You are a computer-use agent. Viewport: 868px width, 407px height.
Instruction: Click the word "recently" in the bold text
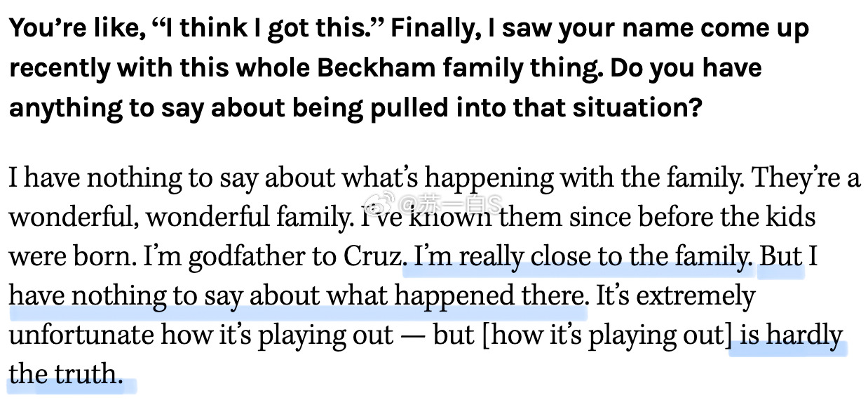click(58, 68)
